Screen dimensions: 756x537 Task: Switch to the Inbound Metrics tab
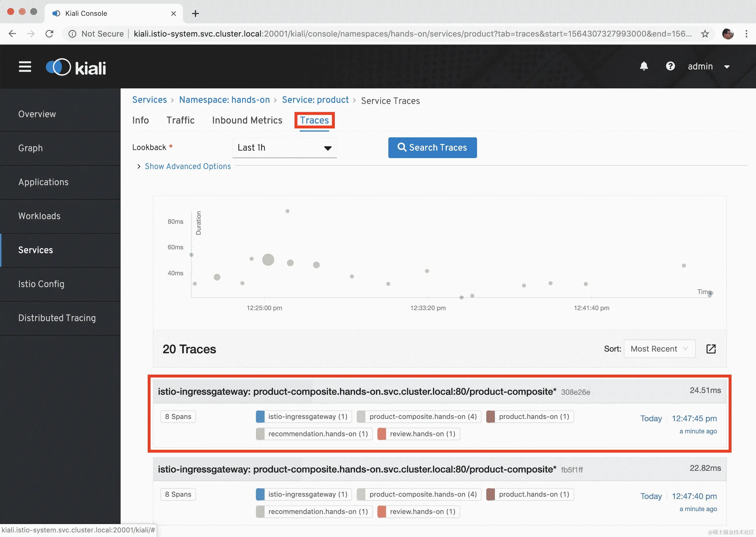247,120
